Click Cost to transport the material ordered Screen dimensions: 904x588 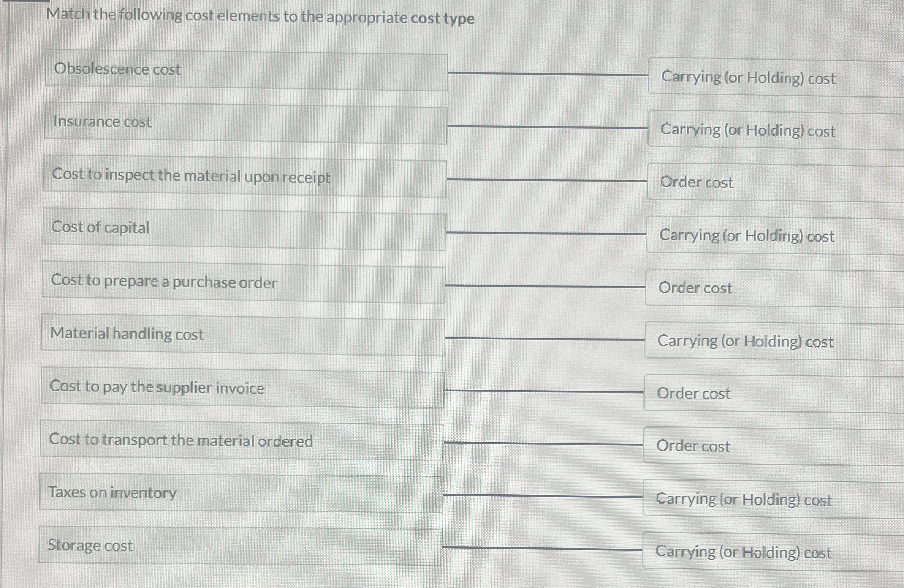point(243,441)
